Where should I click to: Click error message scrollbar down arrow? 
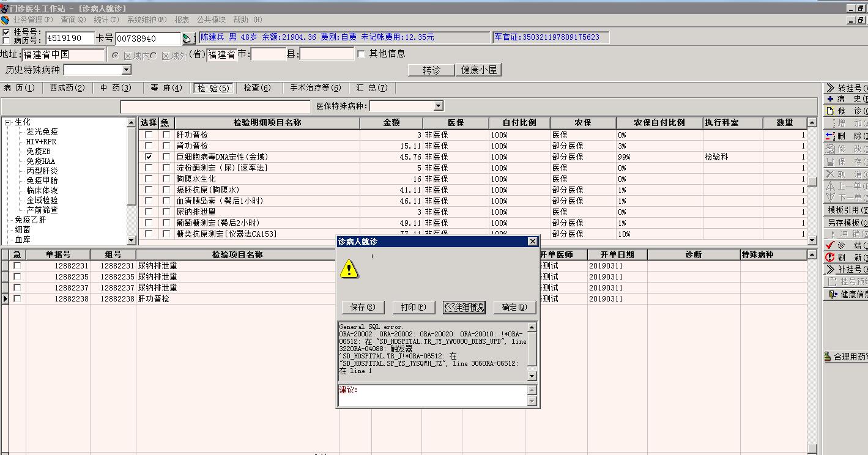click(532, 375)
